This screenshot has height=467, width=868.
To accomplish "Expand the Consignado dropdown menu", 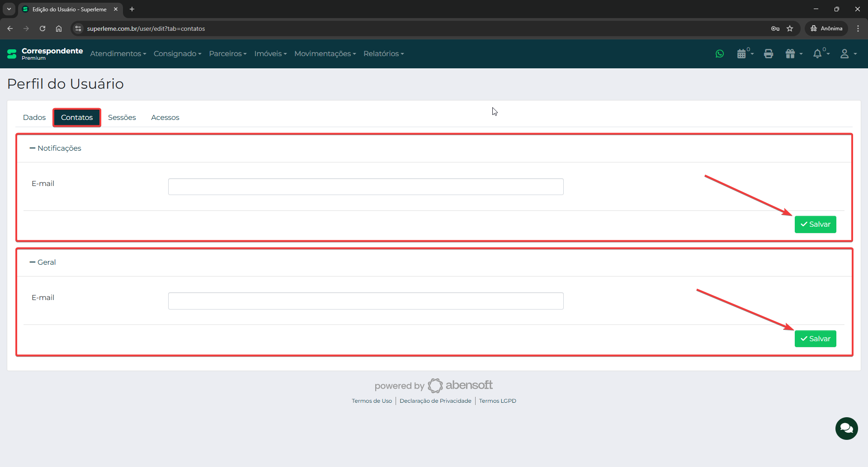I will click(x=177, y=53).
